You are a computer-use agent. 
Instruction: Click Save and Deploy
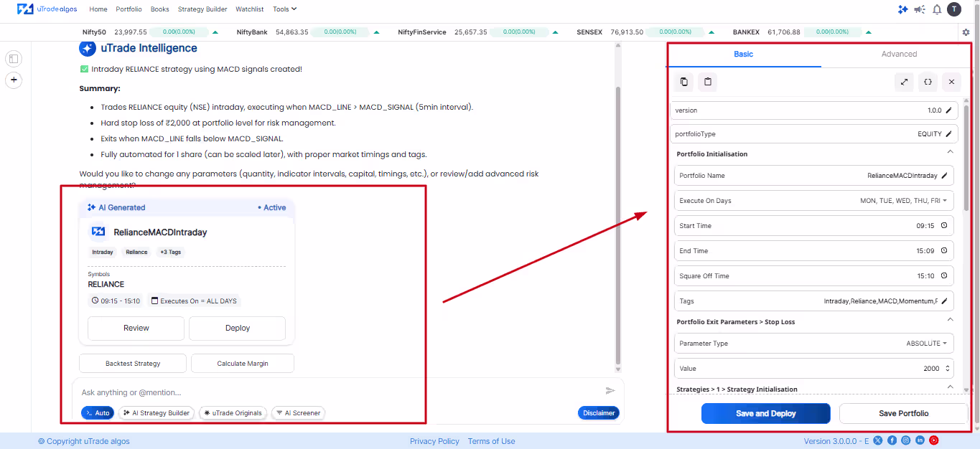pos(765,413)
